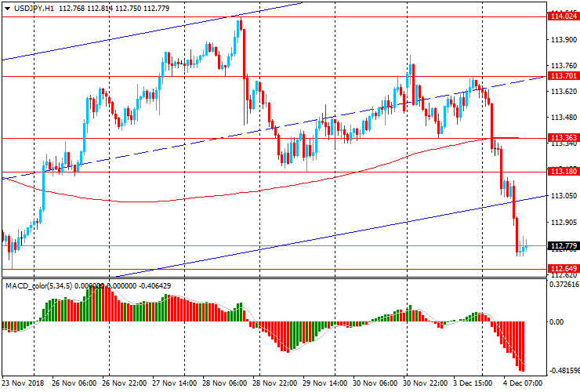Click the 112.905 price scale value
The image size is (580, 392).
[564, 223]
